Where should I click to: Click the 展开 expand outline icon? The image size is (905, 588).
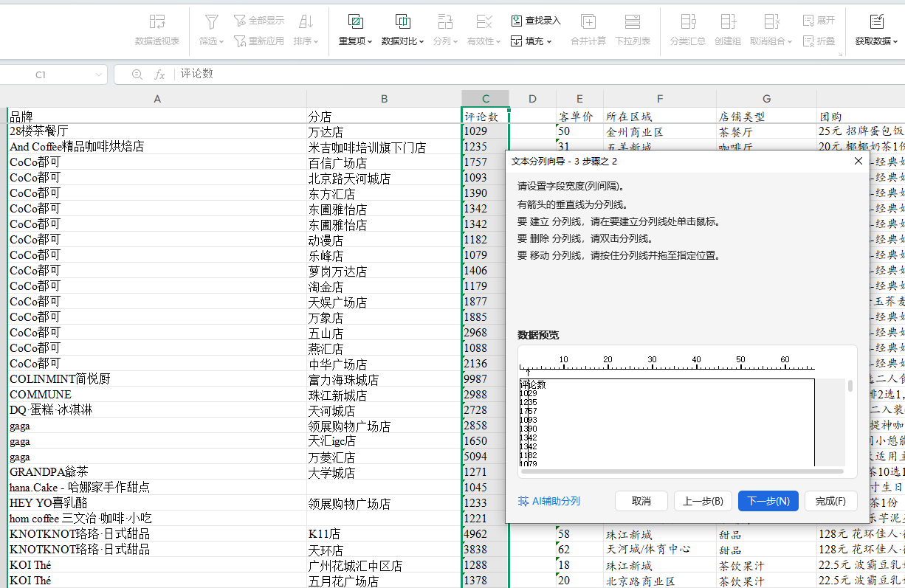pos(808,20)
